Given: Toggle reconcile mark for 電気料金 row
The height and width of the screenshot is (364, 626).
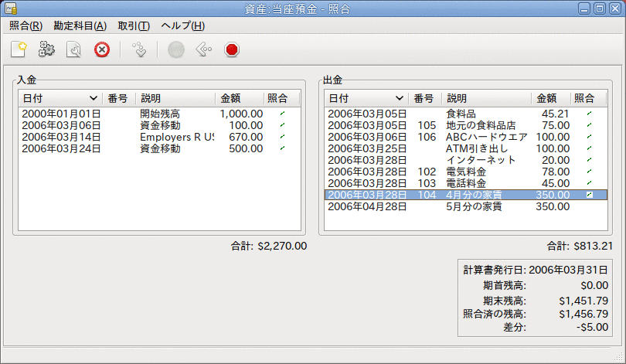Looking at the screenshot, I should tap(589, 172).
